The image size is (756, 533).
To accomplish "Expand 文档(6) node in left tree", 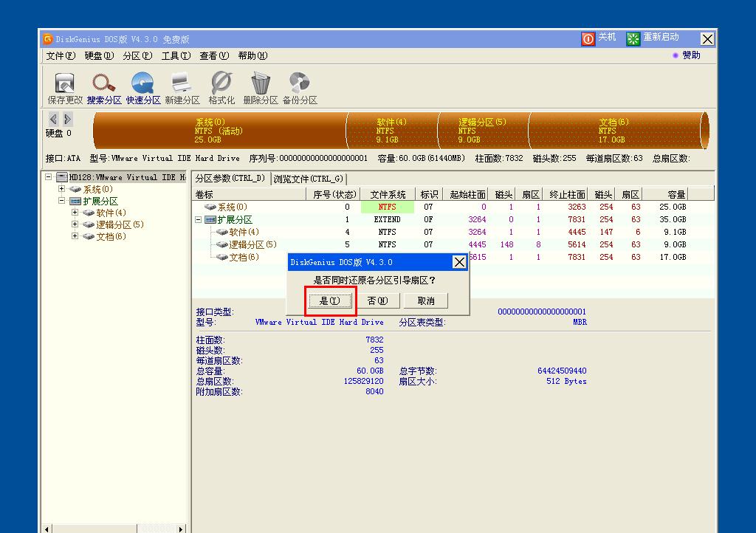I will 75,236.
